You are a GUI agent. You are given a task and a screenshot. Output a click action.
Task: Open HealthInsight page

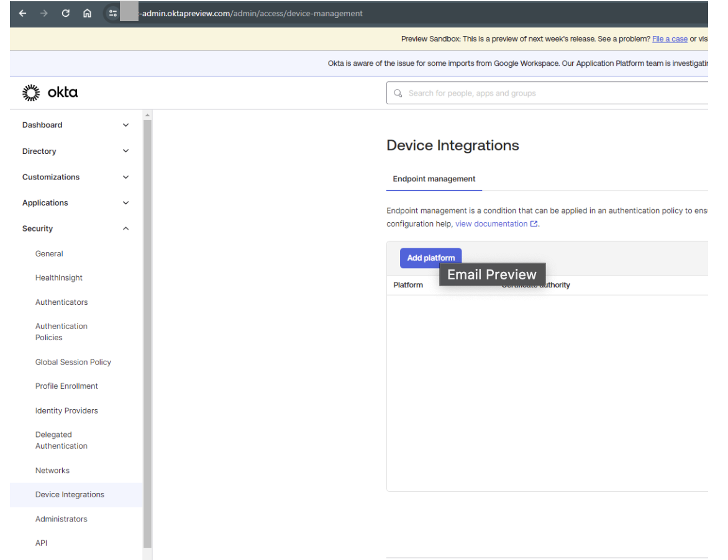(x=59, y=278)
